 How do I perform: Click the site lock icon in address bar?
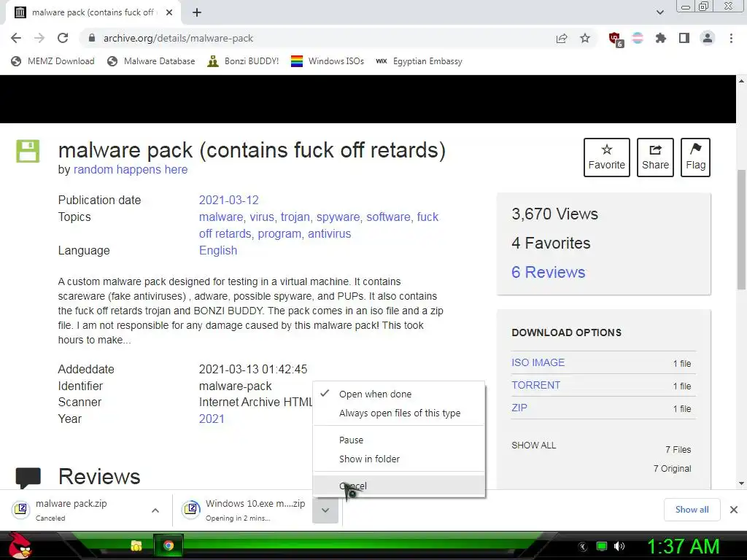click(92, 38)
